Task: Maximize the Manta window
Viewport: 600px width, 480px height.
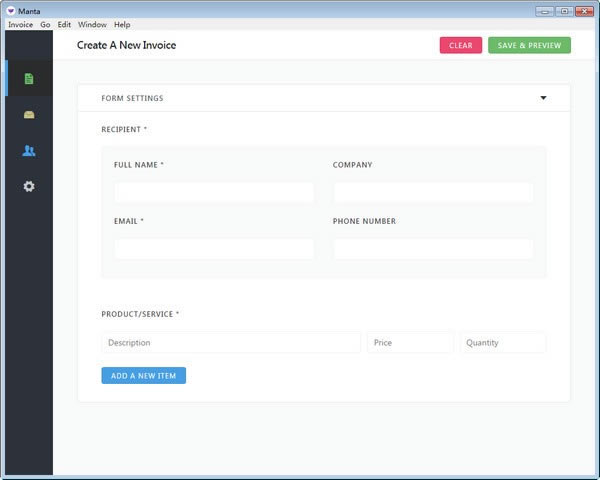Action: tap(564, 11)
